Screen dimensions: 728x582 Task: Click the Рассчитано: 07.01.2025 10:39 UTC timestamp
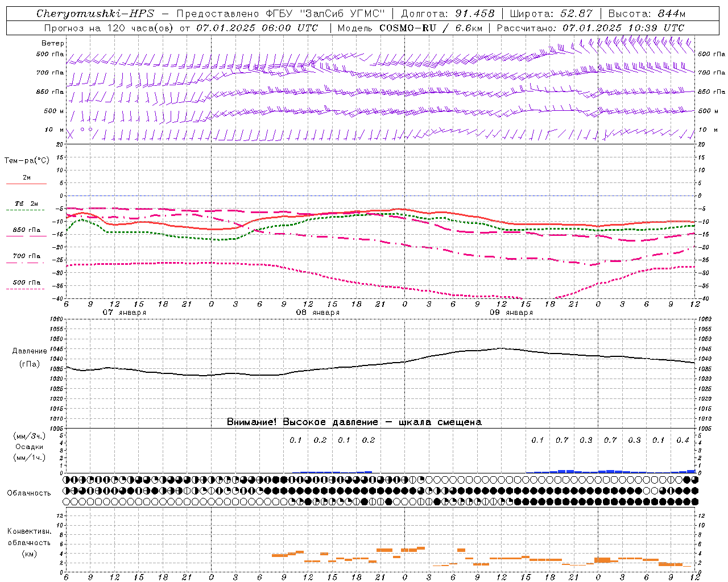[x=590, y=28]
